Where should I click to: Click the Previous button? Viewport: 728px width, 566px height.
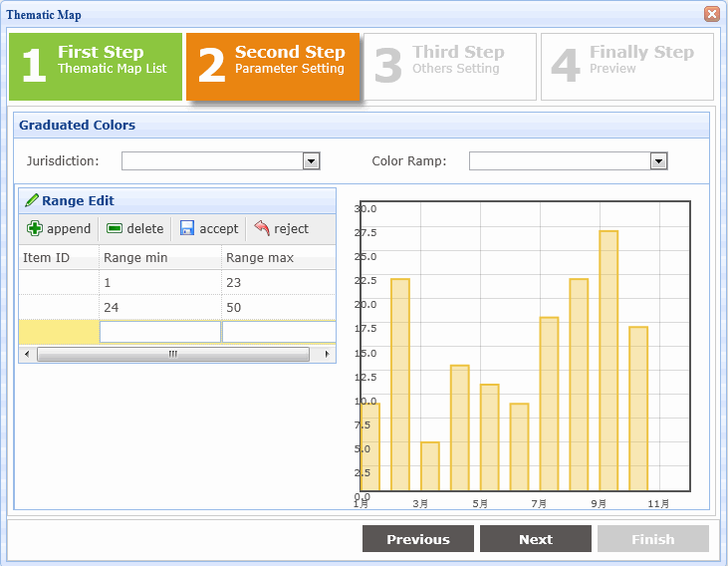(x=418, y=539)
